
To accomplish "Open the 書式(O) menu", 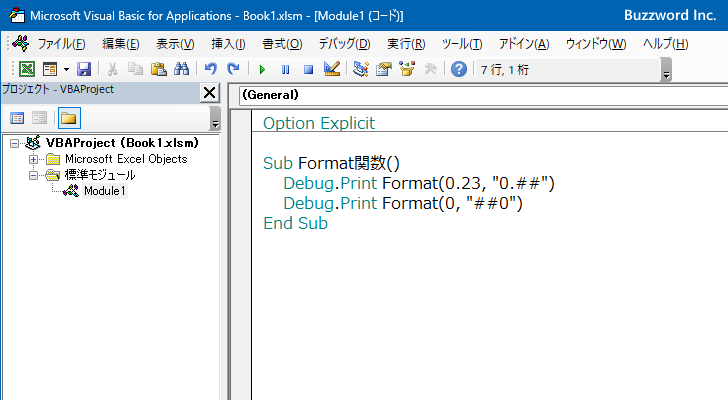I will 282,44.
